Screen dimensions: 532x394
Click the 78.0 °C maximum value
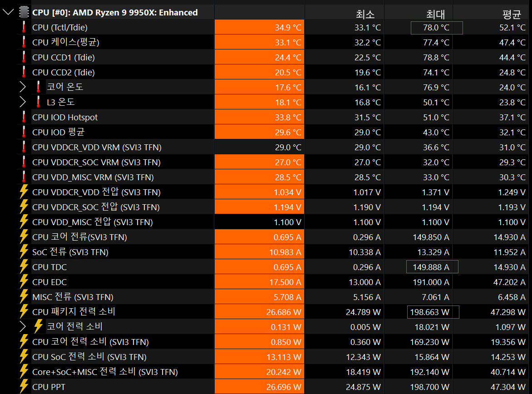[436, 28]
